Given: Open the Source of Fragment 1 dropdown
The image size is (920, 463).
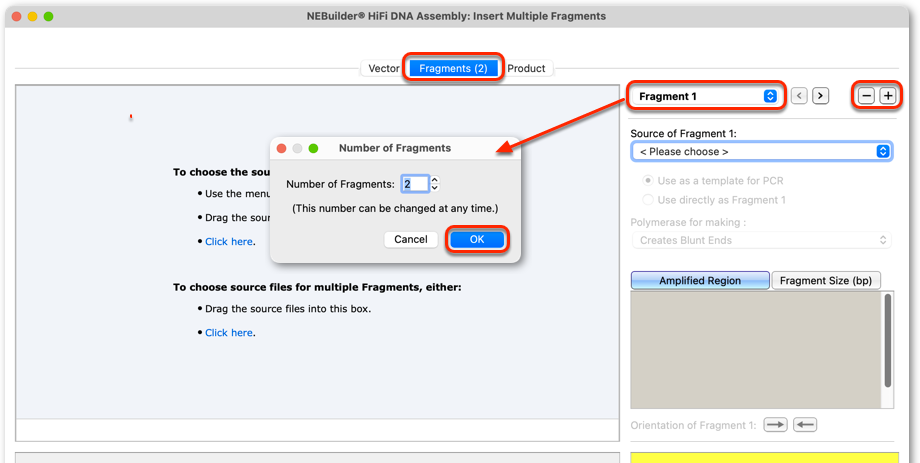Looking at the screenshot, I should click(761, 151).
